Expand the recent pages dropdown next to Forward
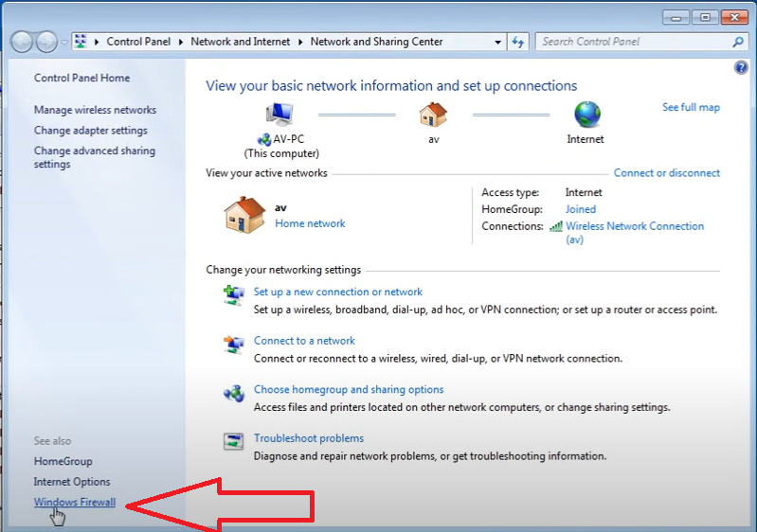The width and height of the screenshot is (757, 532). tap(63, 42)
